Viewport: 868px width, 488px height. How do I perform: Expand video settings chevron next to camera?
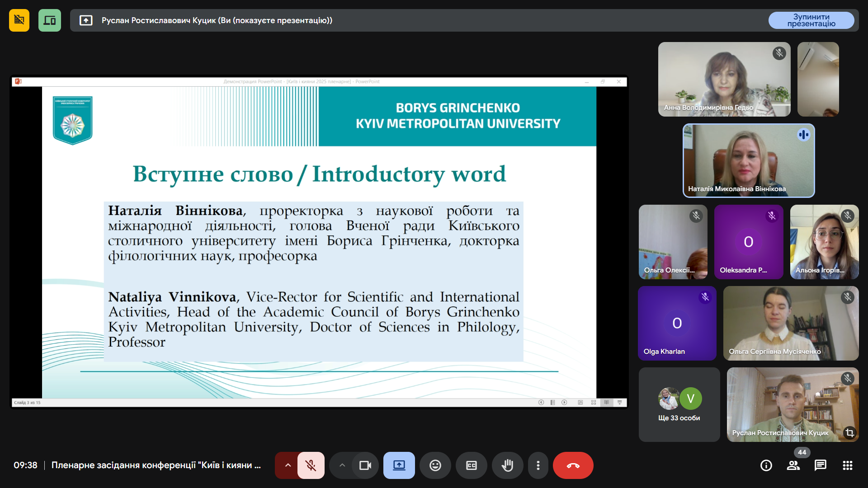(x=342, y=465)
